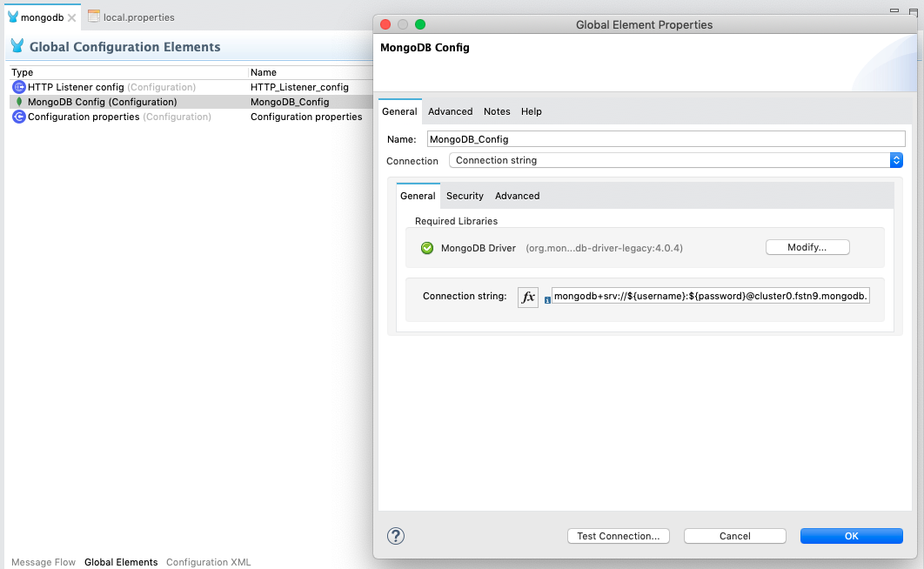Switch to the Security tab
Viewport: 924px width, 569px height.
465,196
